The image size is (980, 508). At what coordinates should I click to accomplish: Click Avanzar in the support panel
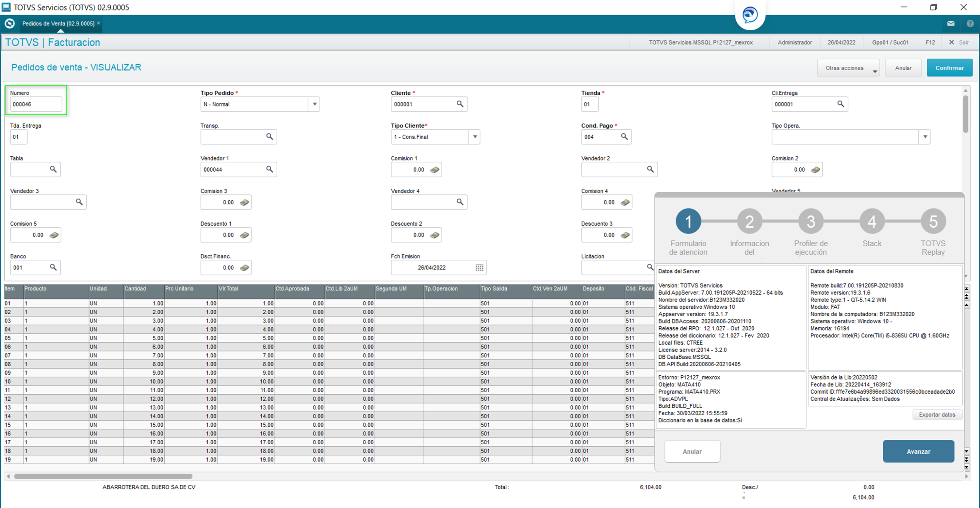(x=918, y=452)
